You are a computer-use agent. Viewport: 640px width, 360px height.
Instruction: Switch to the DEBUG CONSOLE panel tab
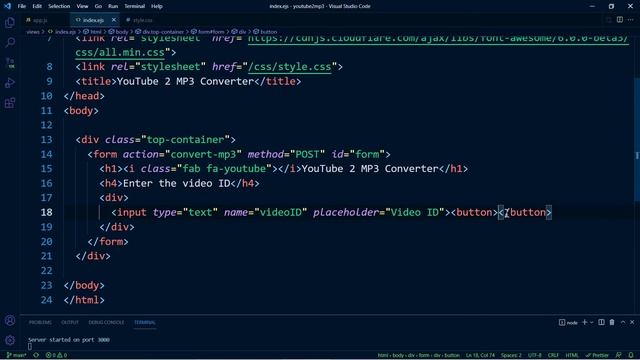point(106,322)
